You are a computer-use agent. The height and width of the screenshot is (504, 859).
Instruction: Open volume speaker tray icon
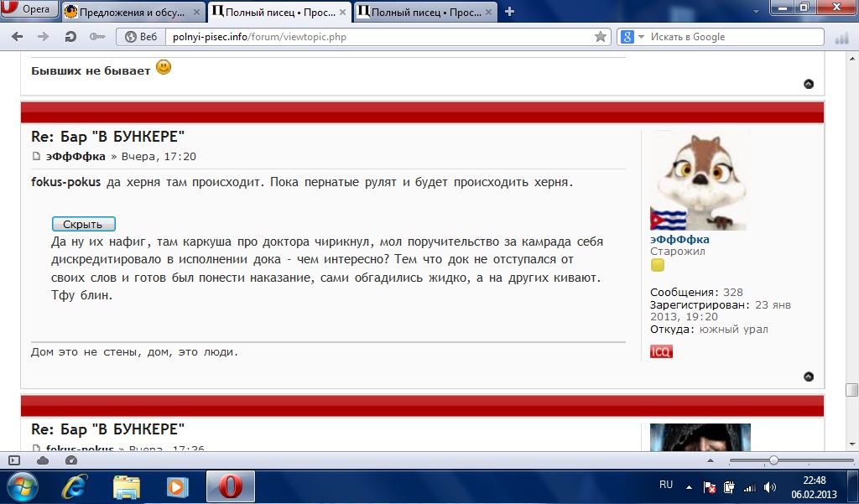coord(770,487)
